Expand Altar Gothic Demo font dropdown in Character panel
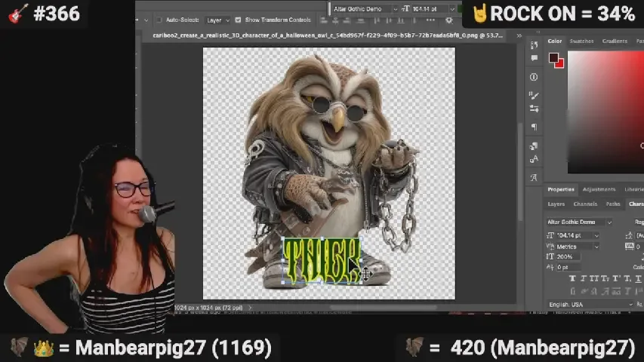 (609, 222)
